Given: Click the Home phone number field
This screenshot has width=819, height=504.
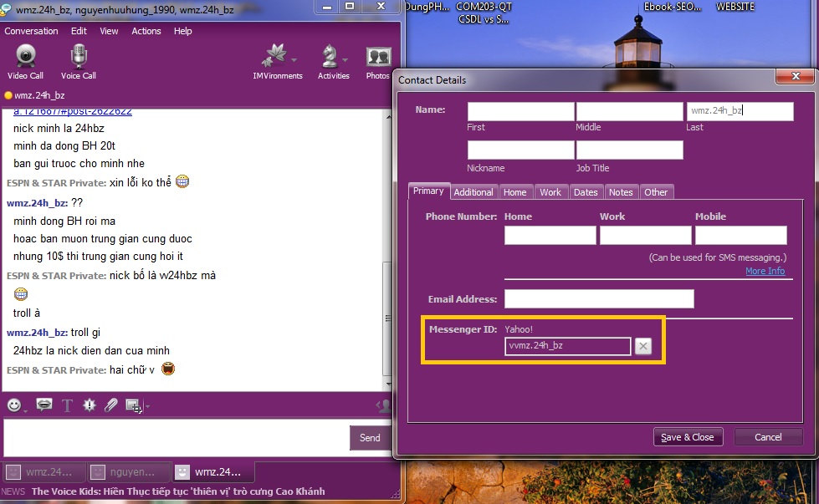Looking at the screenshot, I should coord(550,236).
